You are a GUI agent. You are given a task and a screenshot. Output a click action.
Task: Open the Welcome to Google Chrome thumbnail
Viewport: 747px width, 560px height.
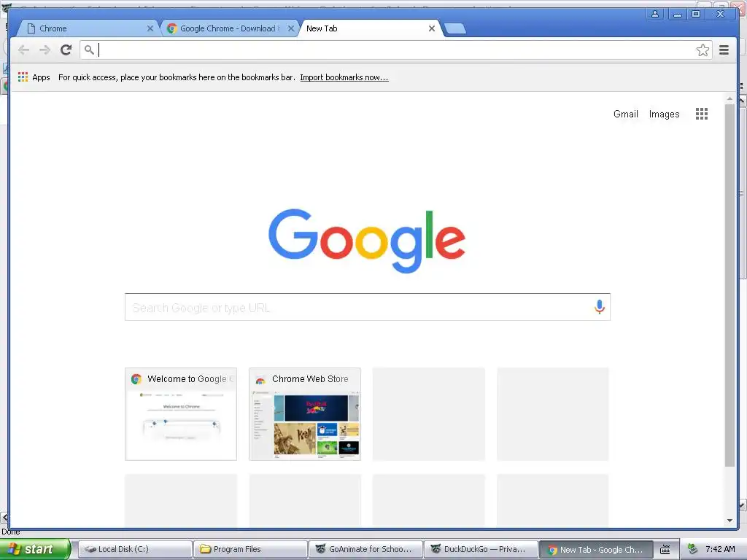(x=181, y=414)
